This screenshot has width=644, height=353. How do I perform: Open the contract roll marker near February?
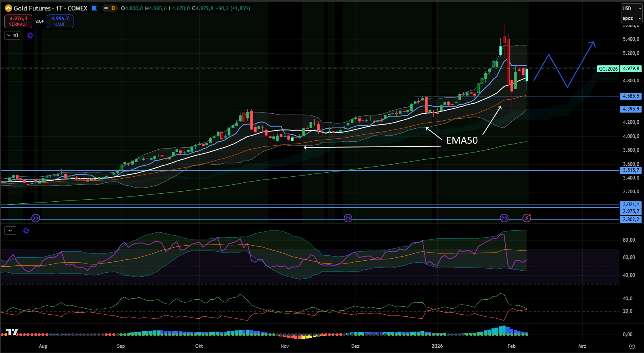pyautogui.click(x=504, y=218)
